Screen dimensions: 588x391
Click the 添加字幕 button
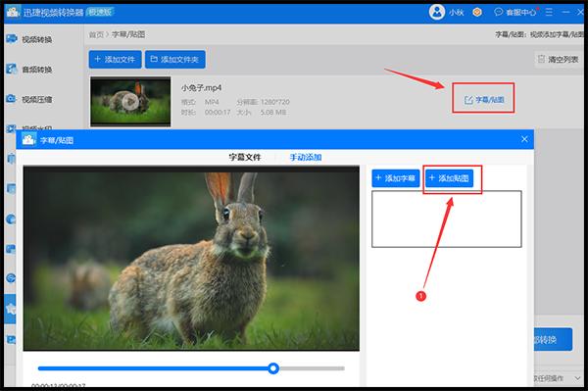pos(396,178)
